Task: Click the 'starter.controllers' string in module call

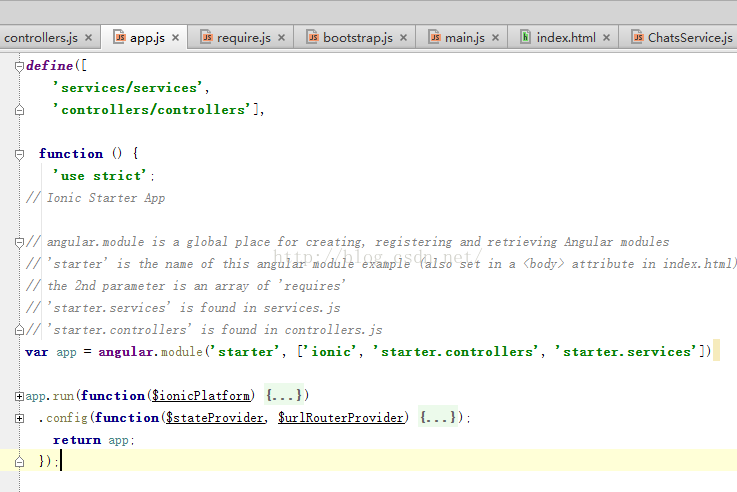Action: pos(455,352)
